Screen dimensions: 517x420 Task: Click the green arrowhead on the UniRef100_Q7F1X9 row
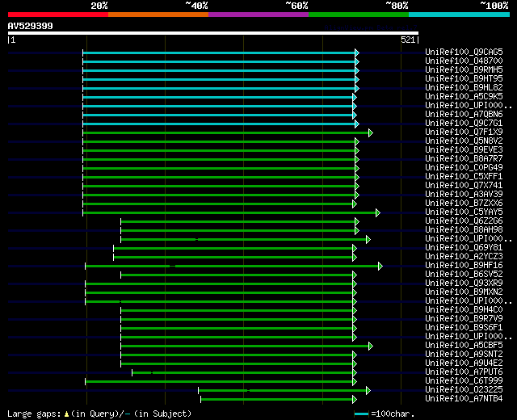(x=370, y=132)
